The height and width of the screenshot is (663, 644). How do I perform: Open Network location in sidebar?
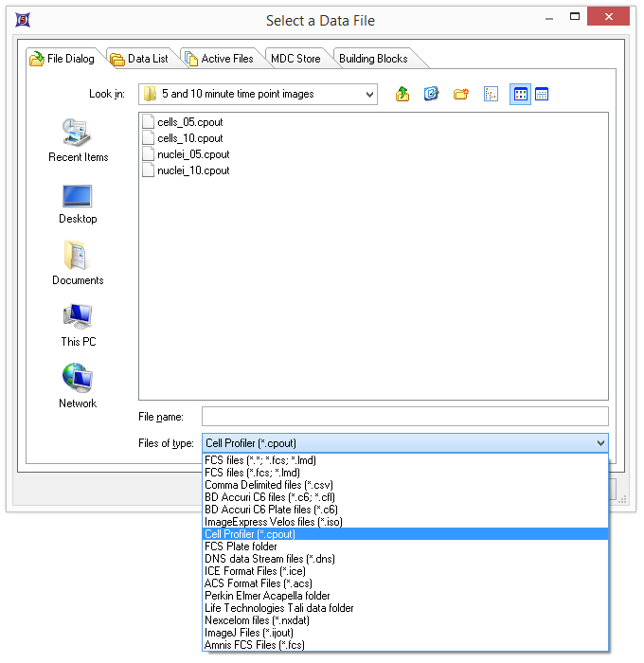(x=78, y=386)
